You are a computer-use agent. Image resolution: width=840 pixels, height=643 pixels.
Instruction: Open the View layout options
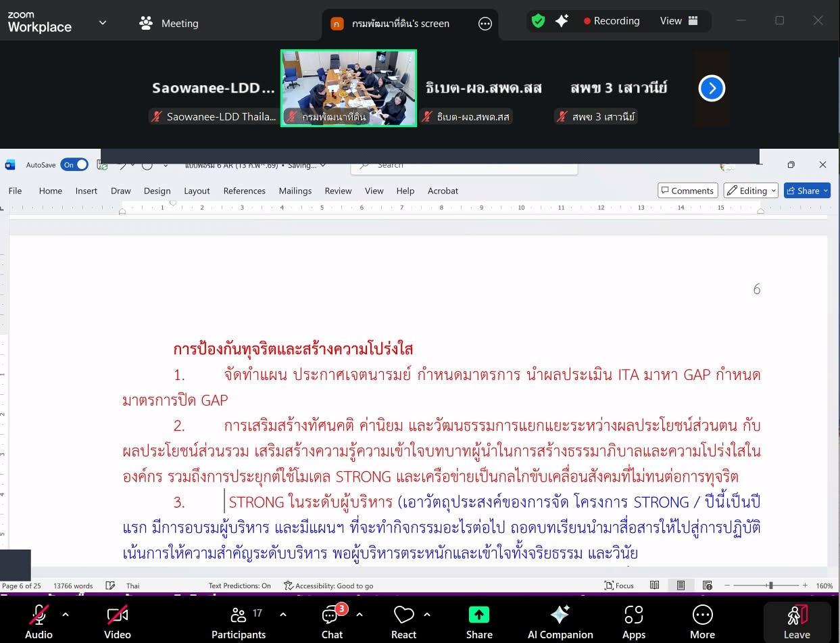point(679,21)
